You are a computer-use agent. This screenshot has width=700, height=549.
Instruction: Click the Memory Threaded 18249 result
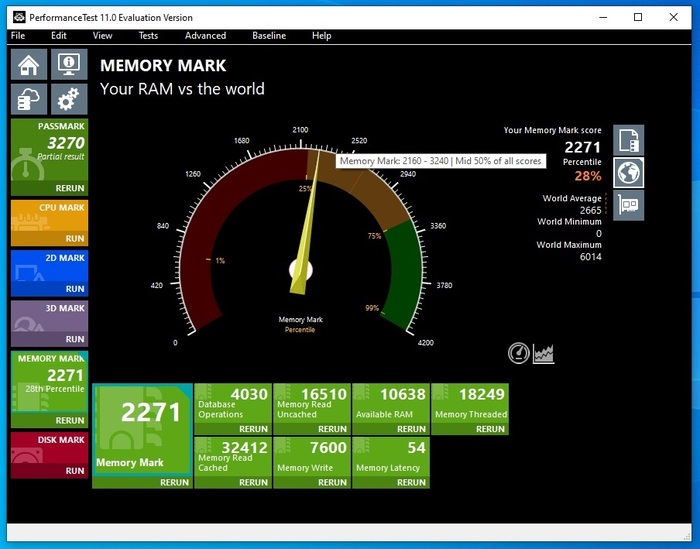pyautogui.click(x=470, y=403)
